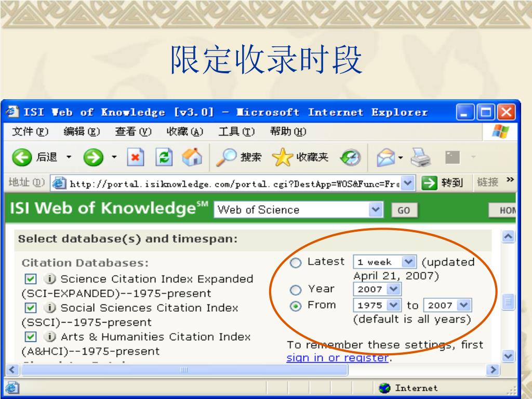The image size is (532, 399).
Task: Open the From 1975 start year dropdown
Action: tap(377, 305)
